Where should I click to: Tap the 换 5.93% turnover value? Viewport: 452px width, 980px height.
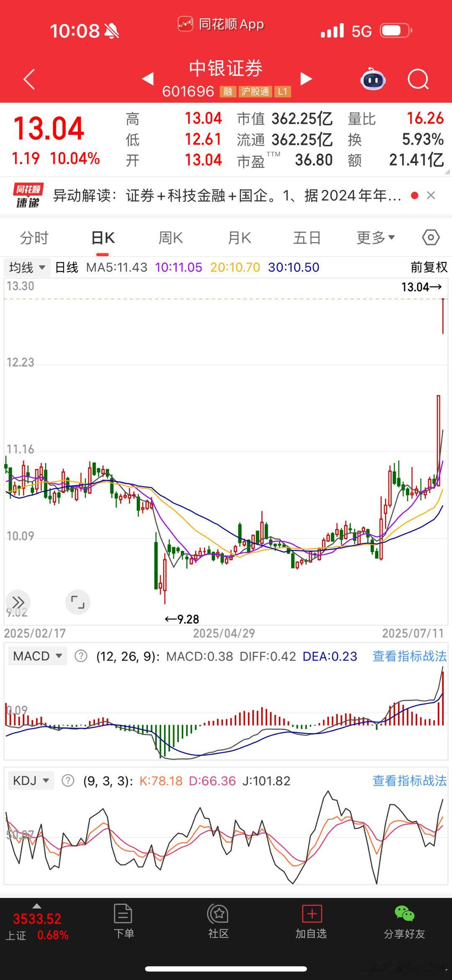(x=423, y=139)
